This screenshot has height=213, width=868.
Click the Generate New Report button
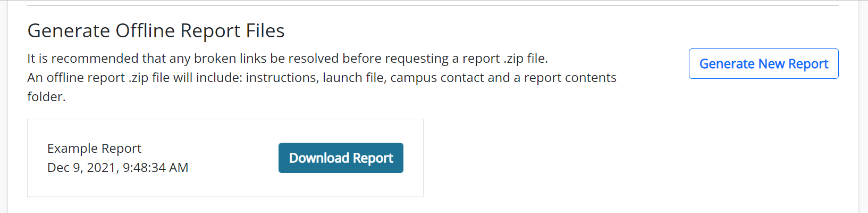(763, 64)
